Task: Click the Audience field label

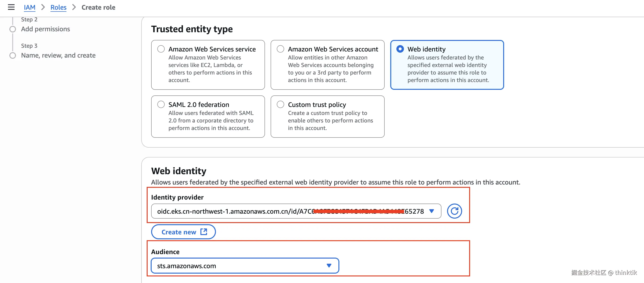Action: 165,252
